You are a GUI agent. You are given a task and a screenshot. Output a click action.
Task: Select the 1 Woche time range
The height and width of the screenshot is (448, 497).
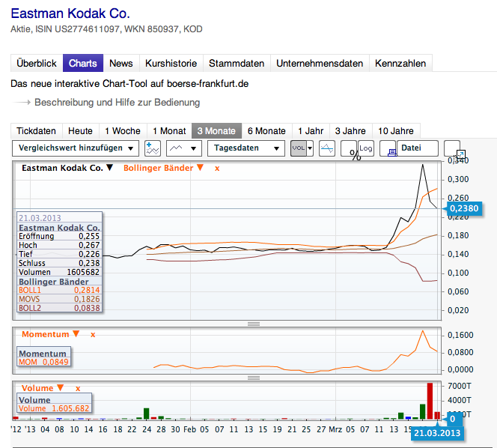click(x=123, y=130)
